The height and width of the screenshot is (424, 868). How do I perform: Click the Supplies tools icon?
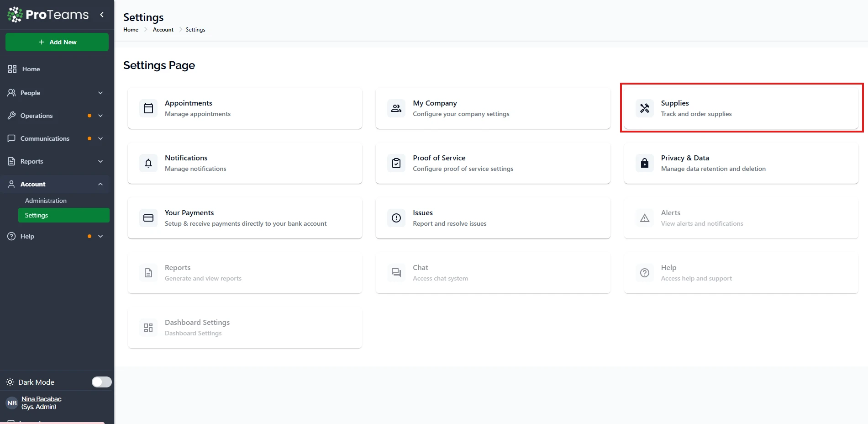pos(644,108)
